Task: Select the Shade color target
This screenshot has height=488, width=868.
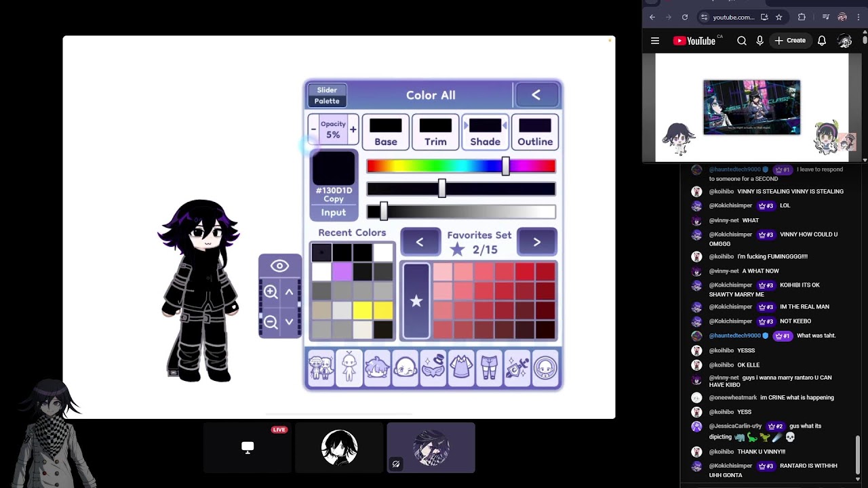Action: tap(486, 131)
